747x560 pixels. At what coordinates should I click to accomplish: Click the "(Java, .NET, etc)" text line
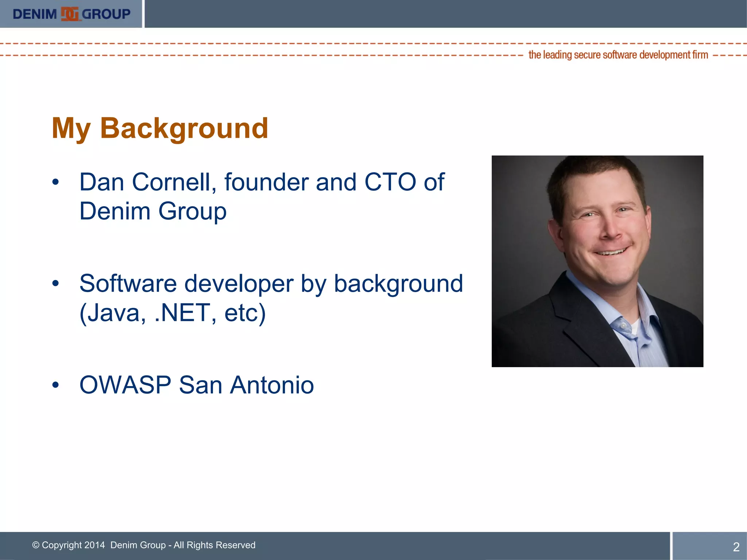point(173,312)
